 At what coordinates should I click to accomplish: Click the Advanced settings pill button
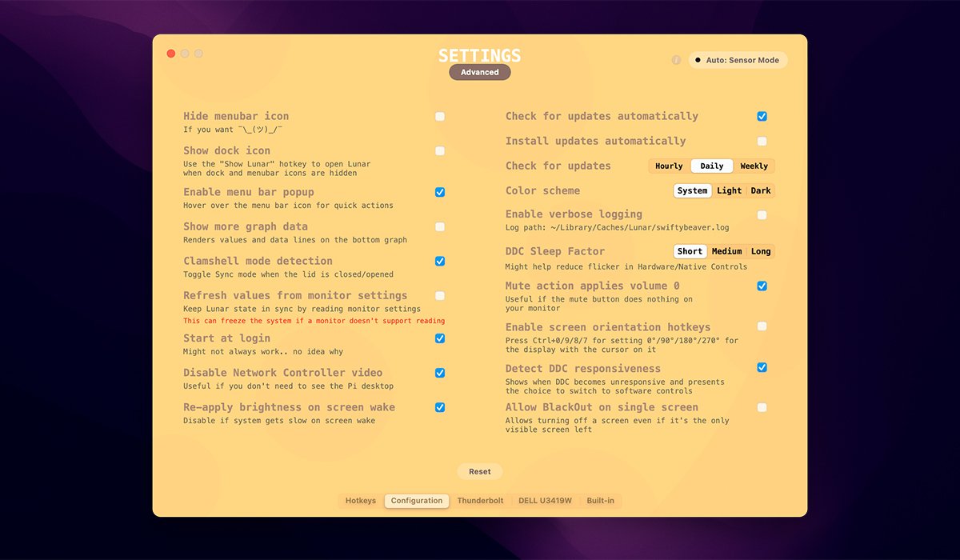coord(479,72)
